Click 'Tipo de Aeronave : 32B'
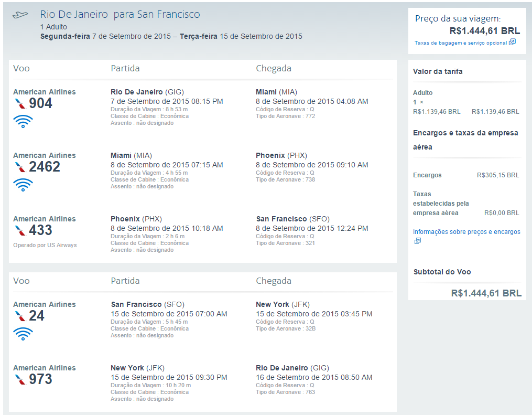The width and height of the screenshot is (532, 415). point(286,329)
